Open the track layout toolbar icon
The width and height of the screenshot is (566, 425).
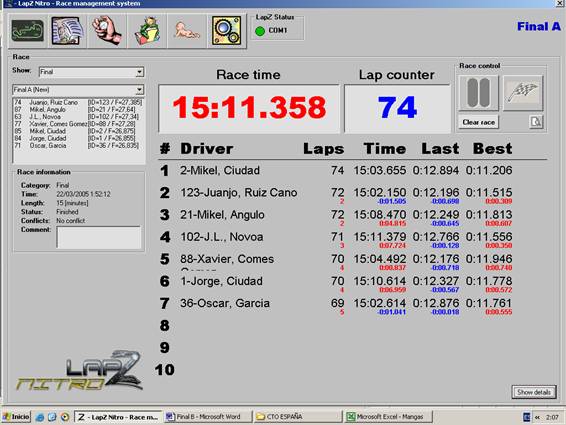click(28, 31)
